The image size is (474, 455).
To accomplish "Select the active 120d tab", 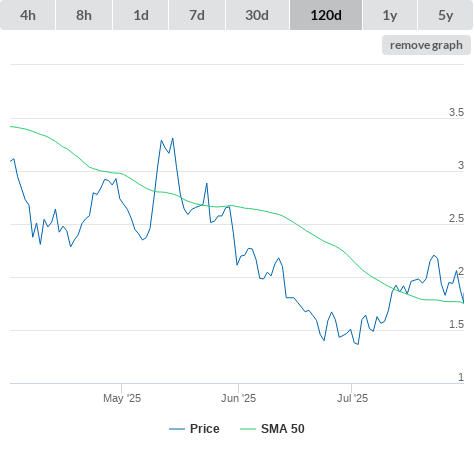I will point(326,15).
